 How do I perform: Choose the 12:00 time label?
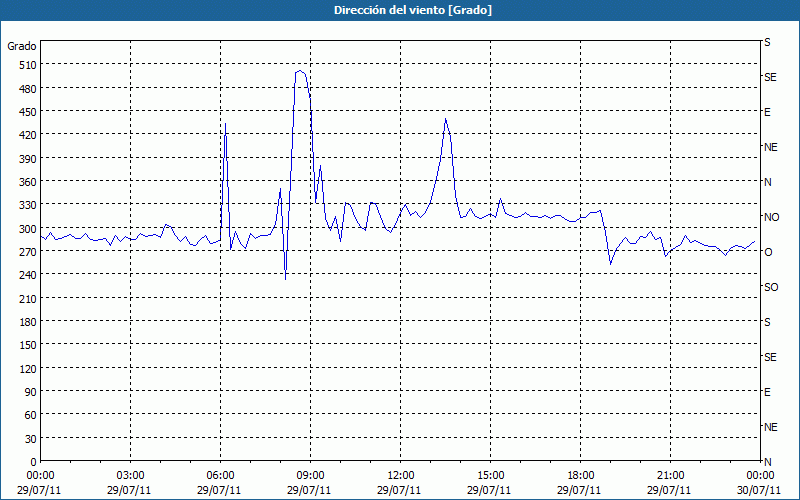[401, 476]
